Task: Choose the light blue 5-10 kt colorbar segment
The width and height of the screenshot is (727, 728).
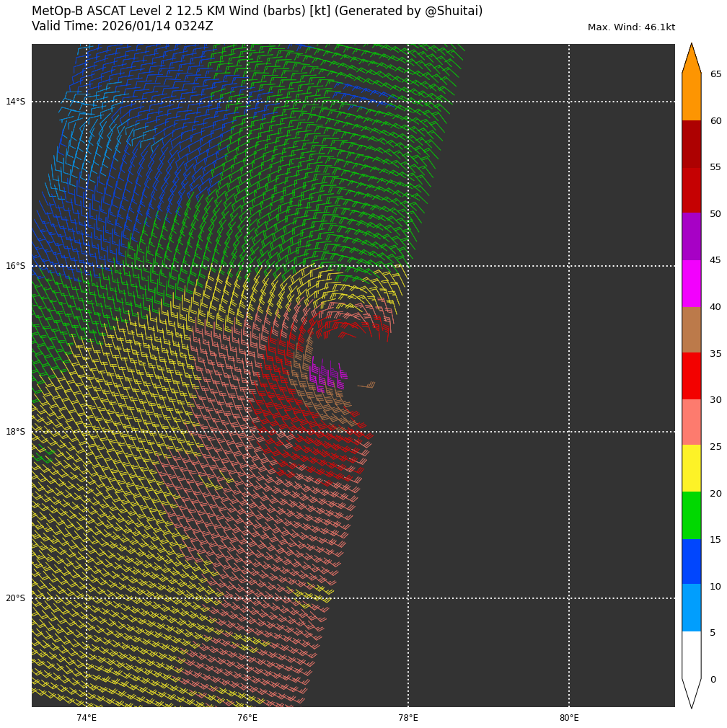Action: point(691,608)
